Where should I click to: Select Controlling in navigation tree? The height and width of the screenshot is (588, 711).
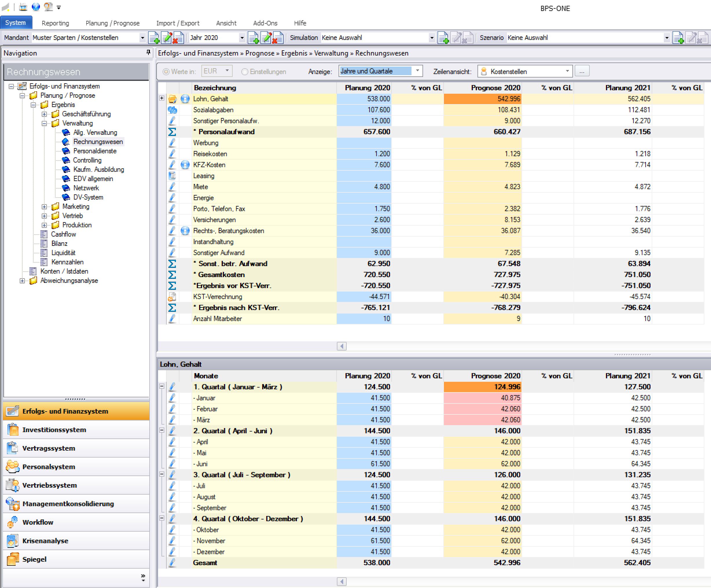click(x=87, y=160)
